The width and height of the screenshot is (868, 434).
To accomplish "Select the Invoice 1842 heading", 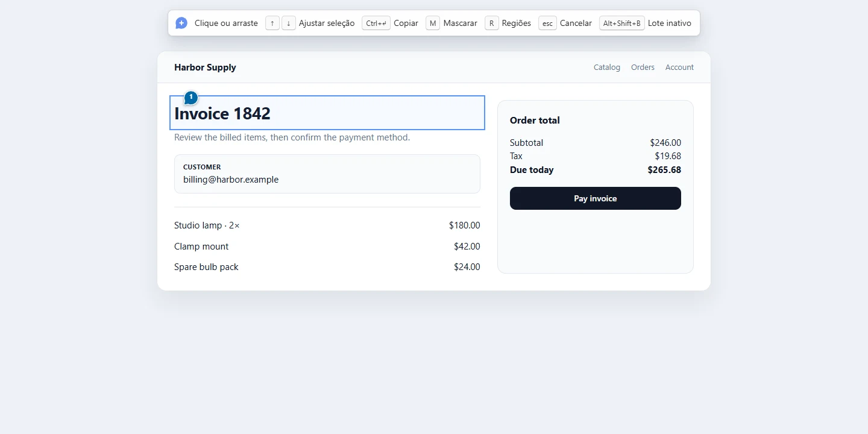I will [x=222, y=113].
